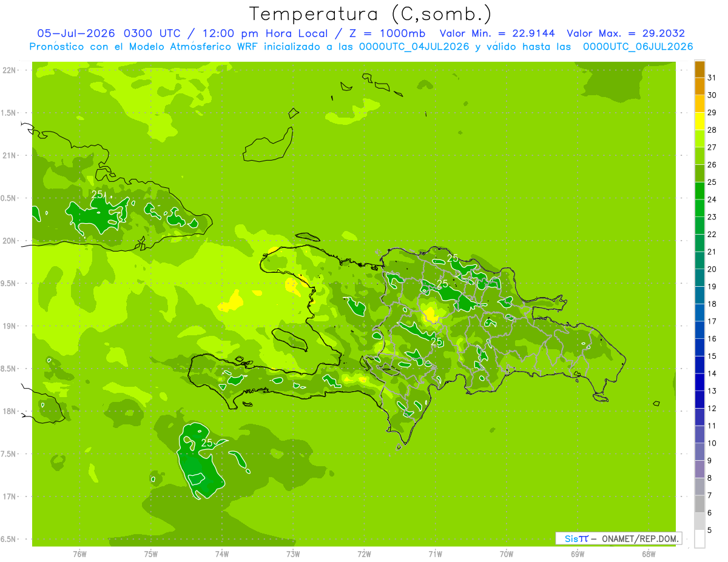728x562 pixels.
Task: Click the yellow warm spot in central Dominican Republic
Action: 430,314
